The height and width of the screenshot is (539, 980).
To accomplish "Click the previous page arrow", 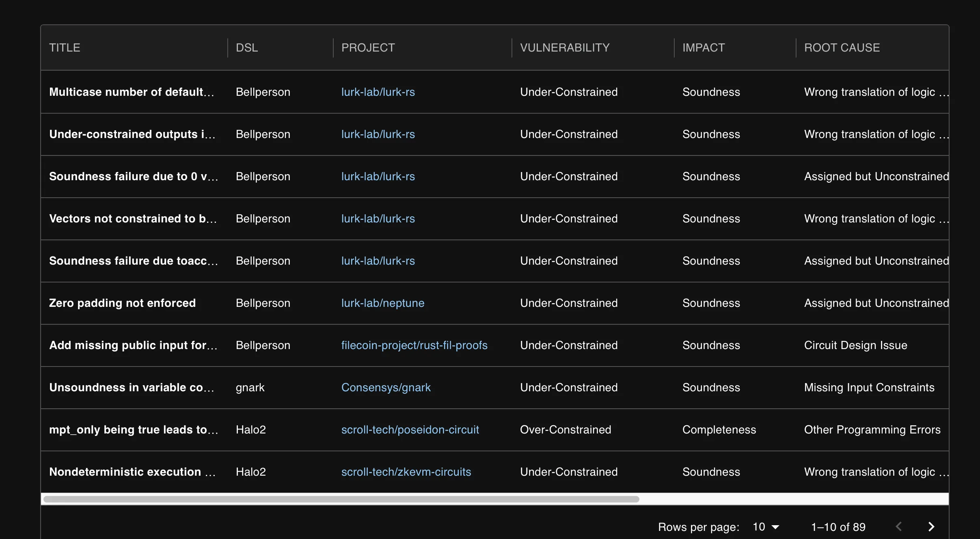I will coord(898,526).
